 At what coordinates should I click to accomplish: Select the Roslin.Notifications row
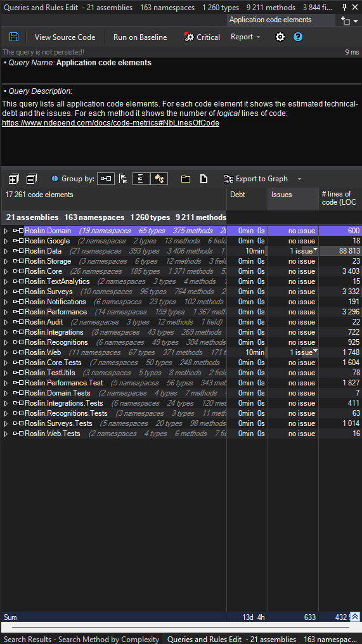point(181,302)
